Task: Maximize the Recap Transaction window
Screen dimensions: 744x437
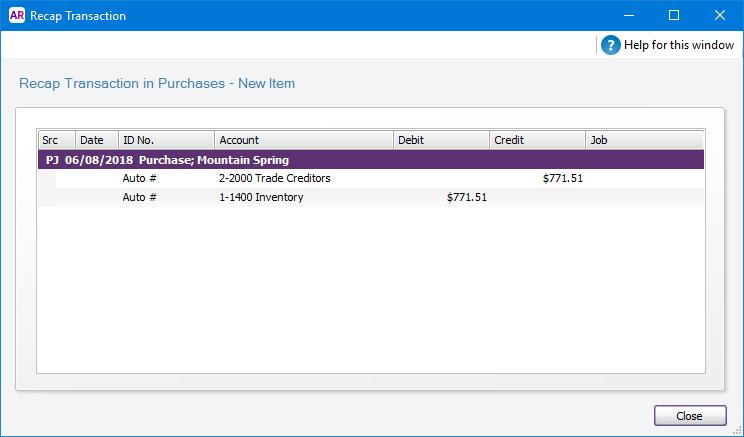Action: [674, 15]
